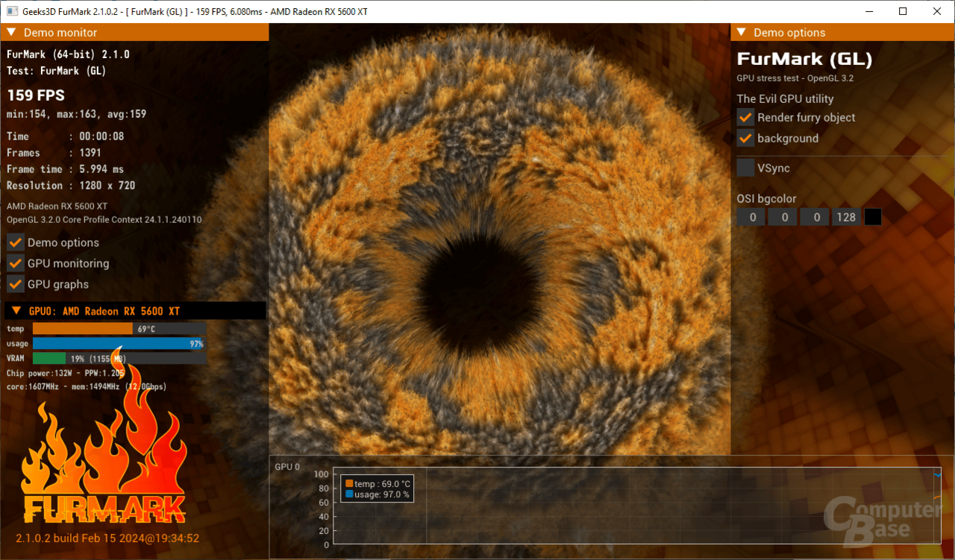955x560 pixels.
Task: Click the GPU 0 label above the graph
Action: click(x=286, y=466)
